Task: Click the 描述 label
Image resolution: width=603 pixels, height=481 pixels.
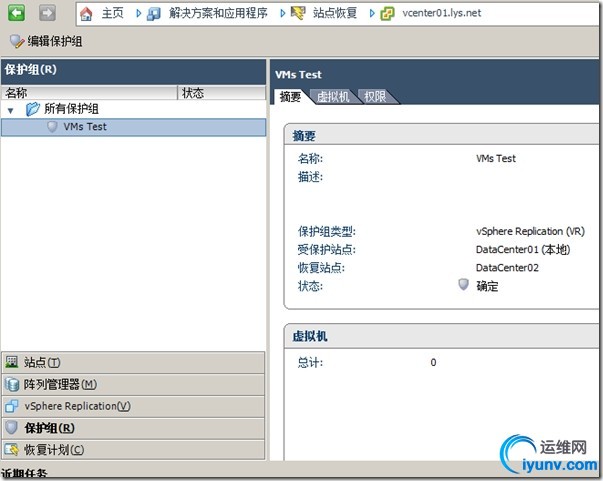Action: pos(310,177)
